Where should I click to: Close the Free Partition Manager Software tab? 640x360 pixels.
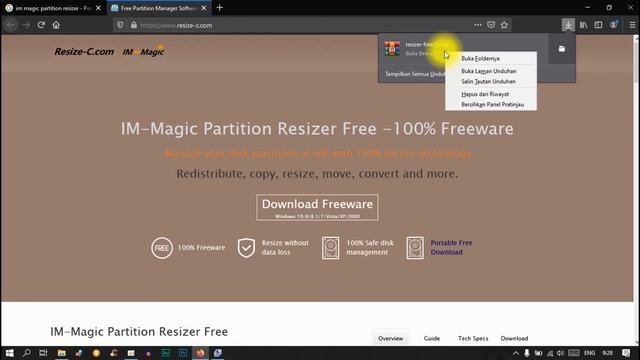(204, 8)
